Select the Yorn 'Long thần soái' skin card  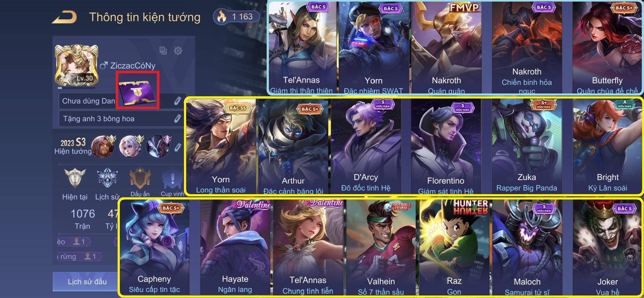(x=221, y=146)
